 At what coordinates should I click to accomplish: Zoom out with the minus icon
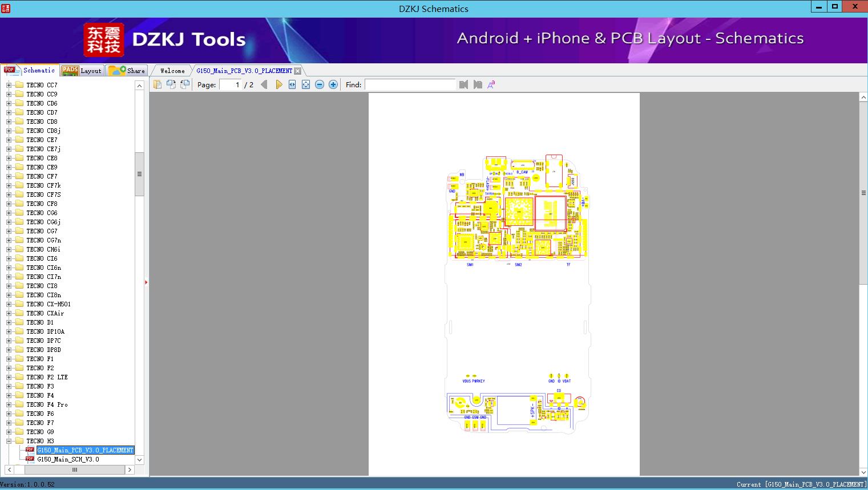(x=320, y=84)
